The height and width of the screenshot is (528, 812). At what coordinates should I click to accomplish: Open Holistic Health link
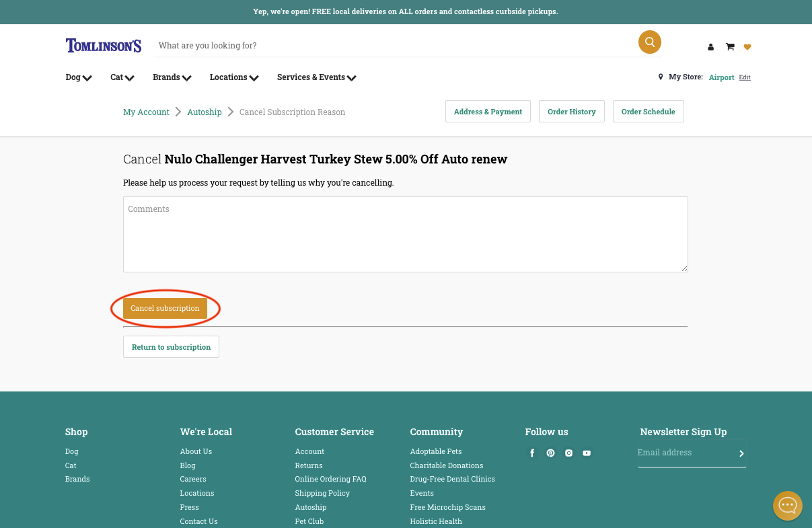[x=436, y=521]
